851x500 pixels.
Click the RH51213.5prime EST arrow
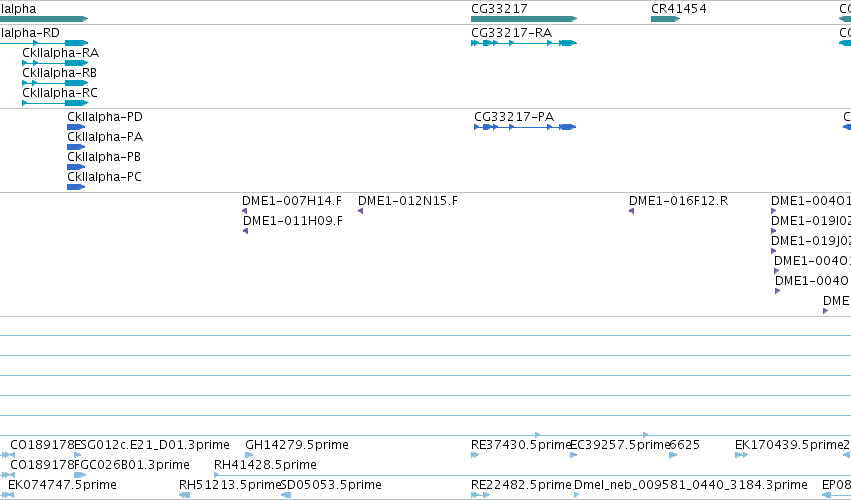pos(185,495)
